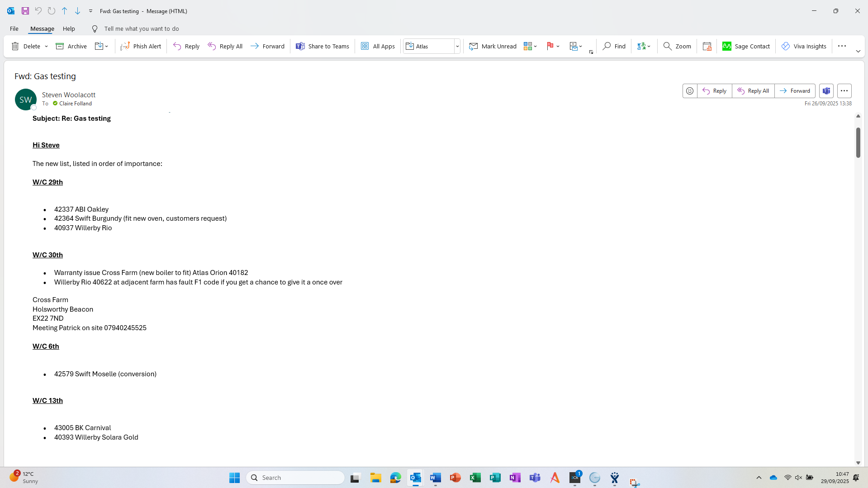868x488 pixels.
Task: Apply the Atlas quick step
Action: coord(429,46)
